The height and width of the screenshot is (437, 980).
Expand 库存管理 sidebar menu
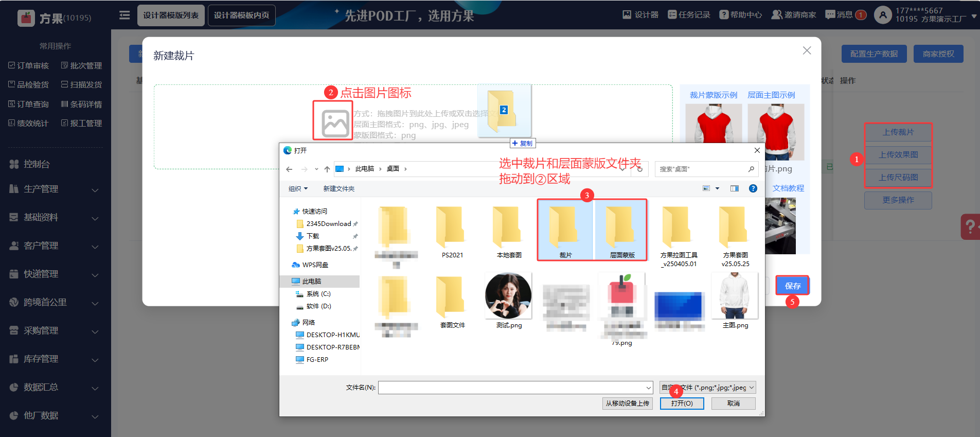(55, 359)
